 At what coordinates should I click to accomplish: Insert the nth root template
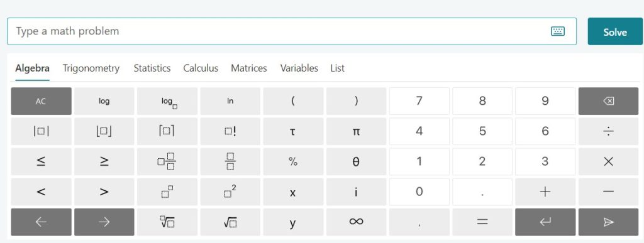[167, 222]
